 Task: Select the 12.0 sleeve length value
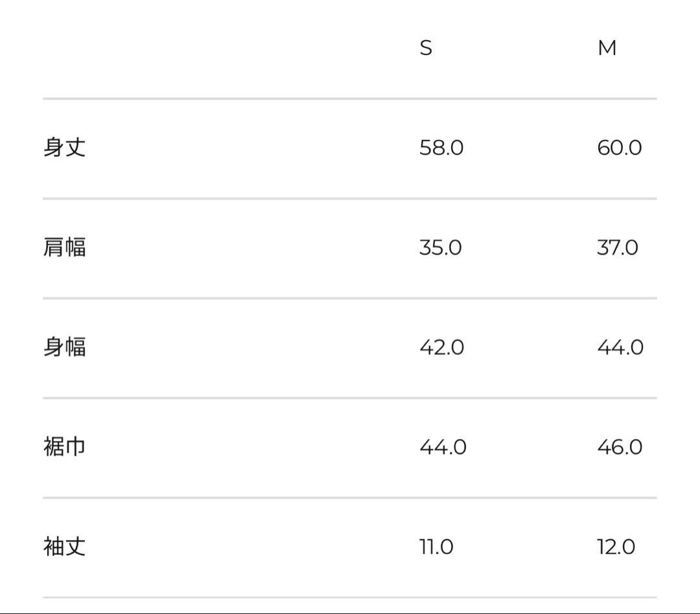(x=616, y=547)
